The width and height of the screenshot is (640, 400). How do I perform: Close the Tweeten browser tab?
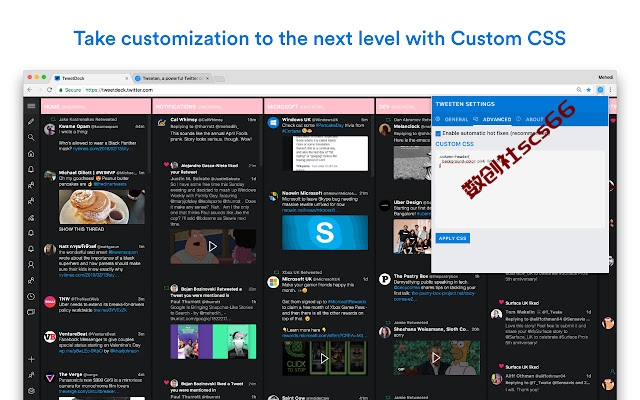coord(207,78)
